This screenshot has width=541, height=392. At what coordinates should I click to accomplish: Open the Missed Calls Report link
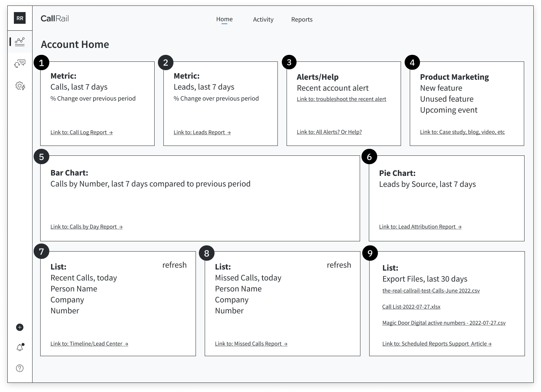251,344
